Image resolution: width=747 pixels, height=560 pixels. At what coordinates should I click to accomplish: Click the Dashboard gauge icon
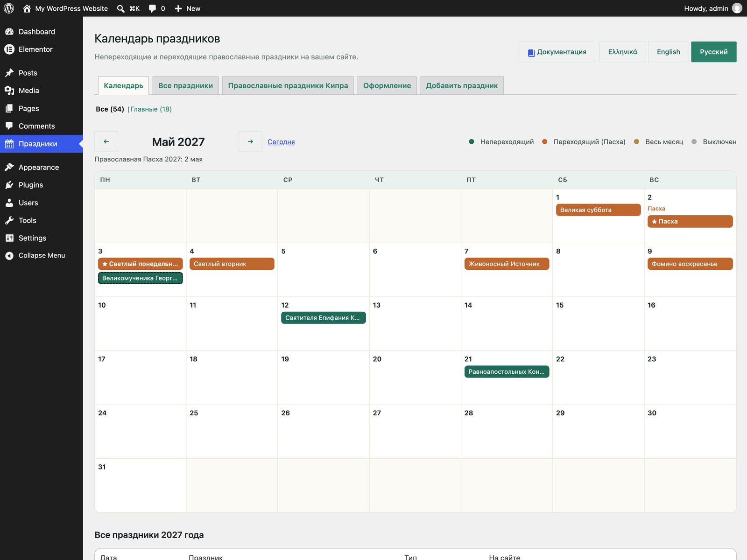click(x=9, y=32)
